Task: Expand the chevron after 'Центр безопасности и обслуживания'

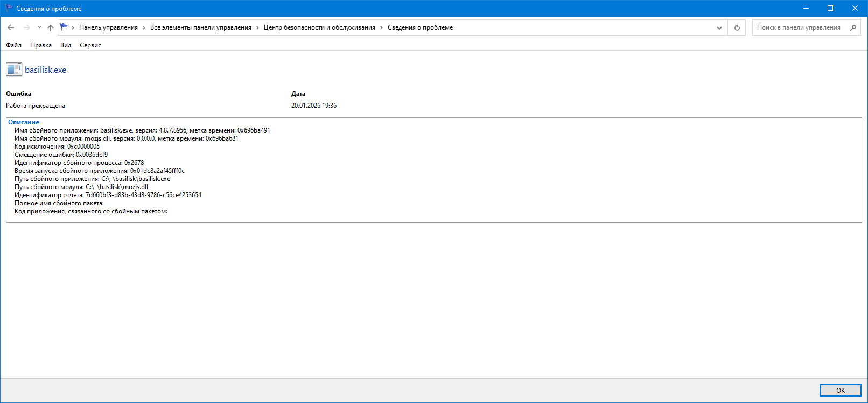Action: point(381,27)
